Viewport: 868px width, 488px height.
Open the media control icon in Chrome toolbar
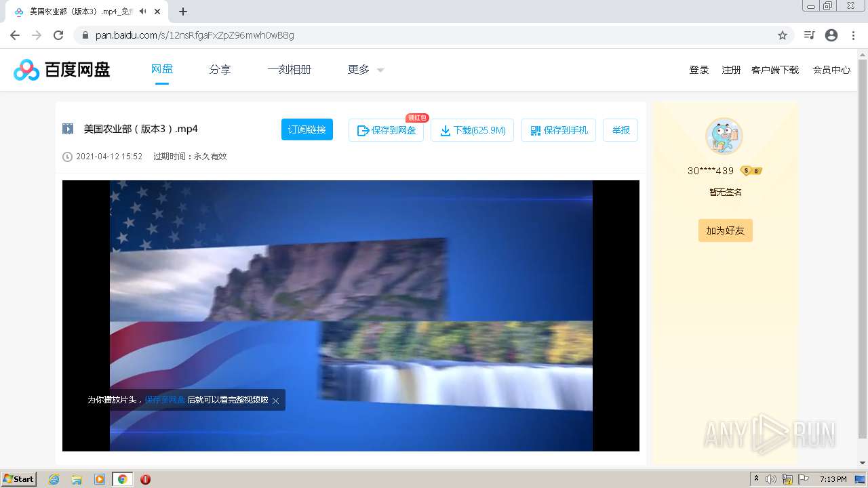point(809,35)
